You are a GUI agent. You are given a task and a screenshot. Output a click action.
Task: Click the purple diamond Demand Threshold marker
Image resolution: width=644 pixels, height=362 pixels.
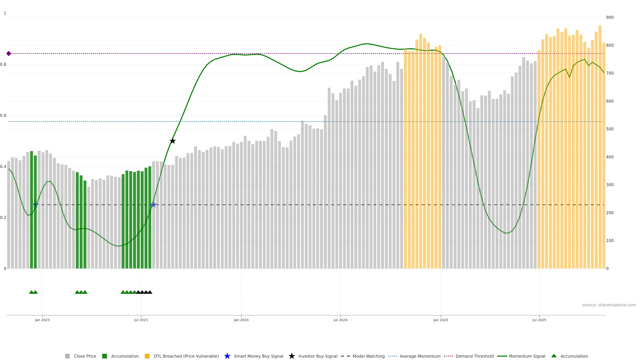[x=9, y=53]
